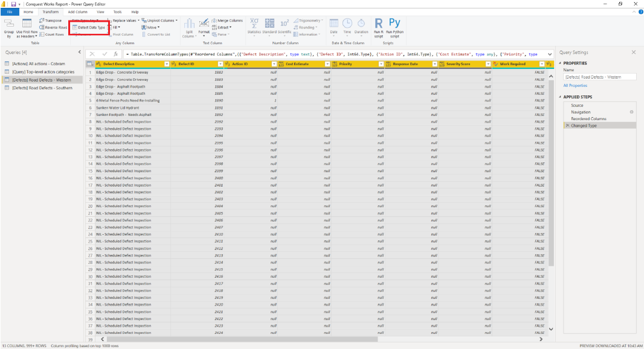Screen dimensions: 644x349
Task: Click the Format text icon
Action: [204, 24]
